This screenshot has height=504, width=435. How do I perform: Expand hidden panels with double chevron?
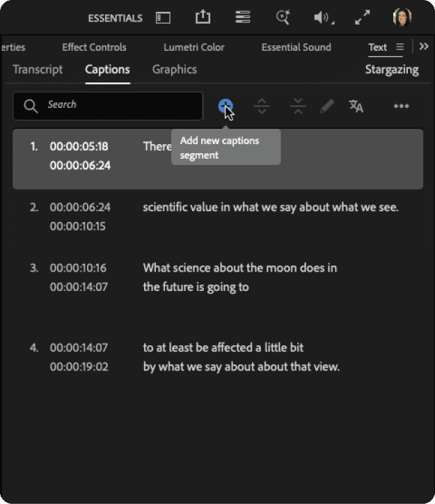(424, 47)
